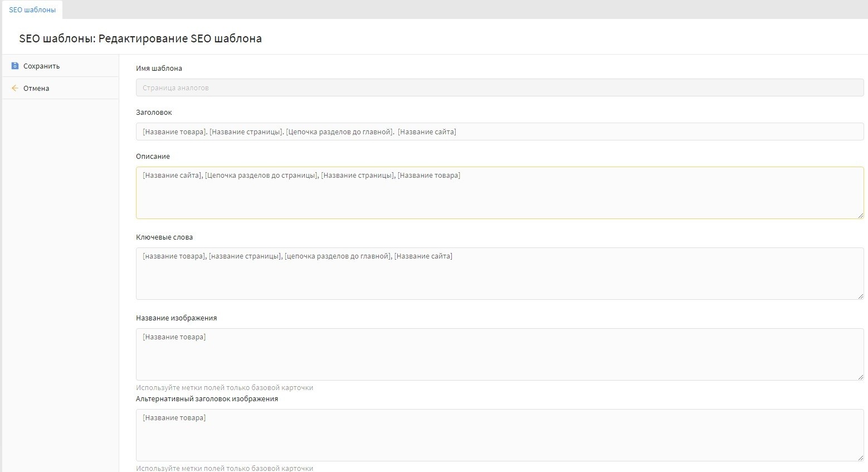
Task: Click the Ключевые слова field label
Action: 164,237
